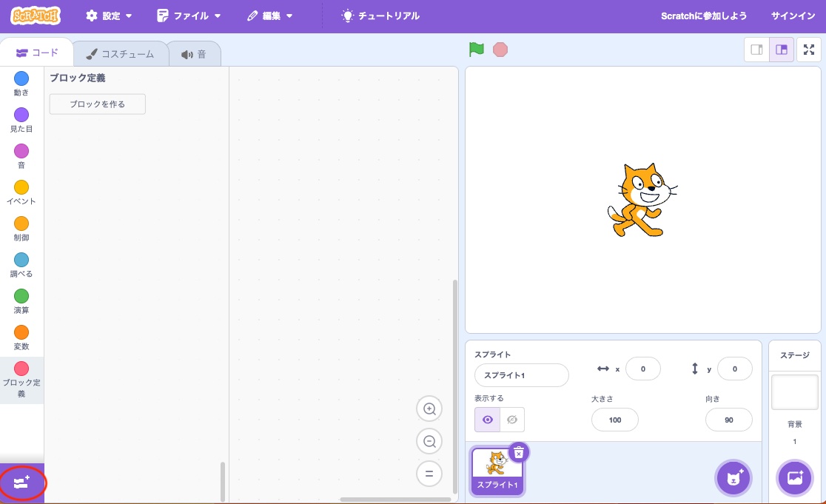Click the ブロックを作る button
This screenshot has height=504, width=826.
(98, 104)
